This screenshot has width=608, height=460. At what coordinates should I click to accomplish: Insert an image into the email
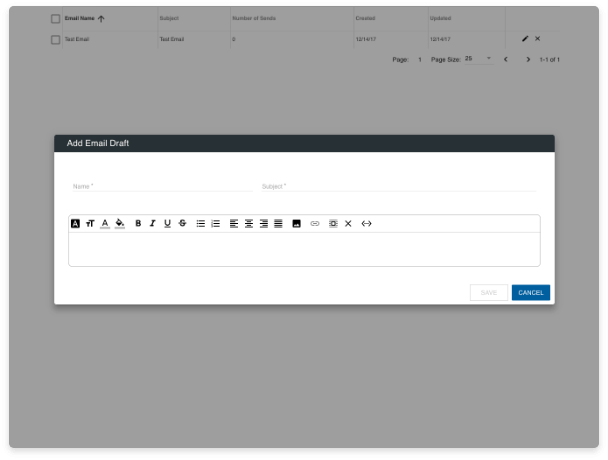point(297,224)
